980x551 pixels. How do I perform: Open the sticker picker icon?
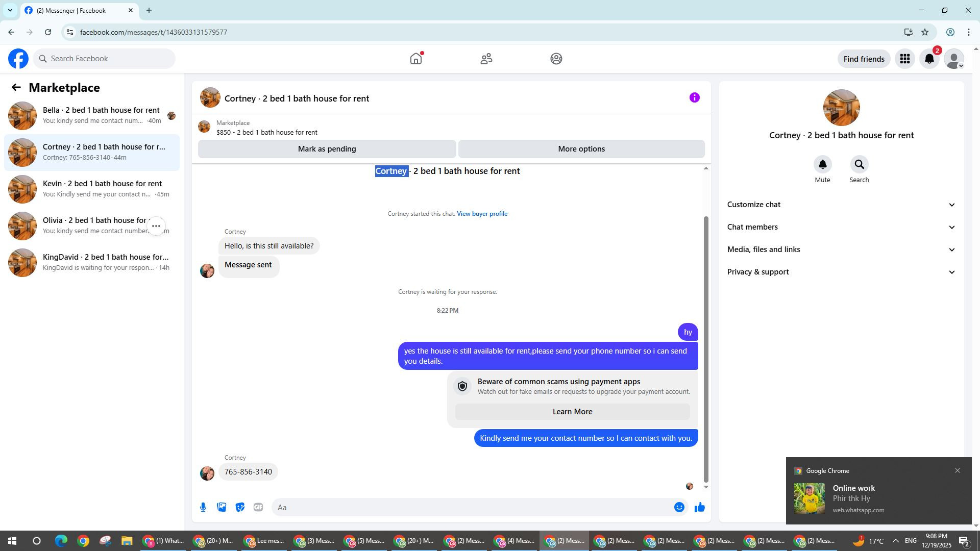coord(240,507)
